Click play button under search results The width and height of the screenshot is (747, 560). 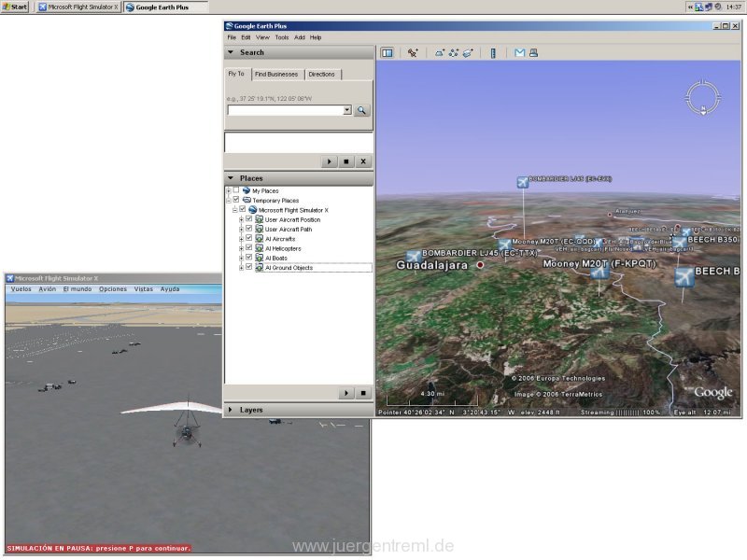coord(330,161)
